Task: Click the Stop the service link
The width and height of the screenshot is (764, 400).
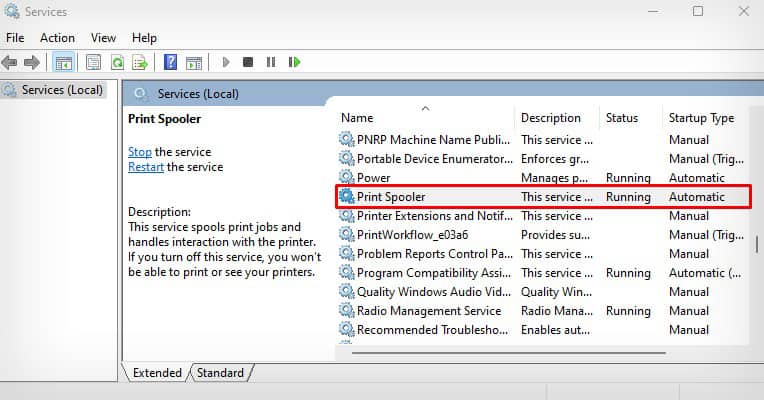Action: (x=140, y=152)
